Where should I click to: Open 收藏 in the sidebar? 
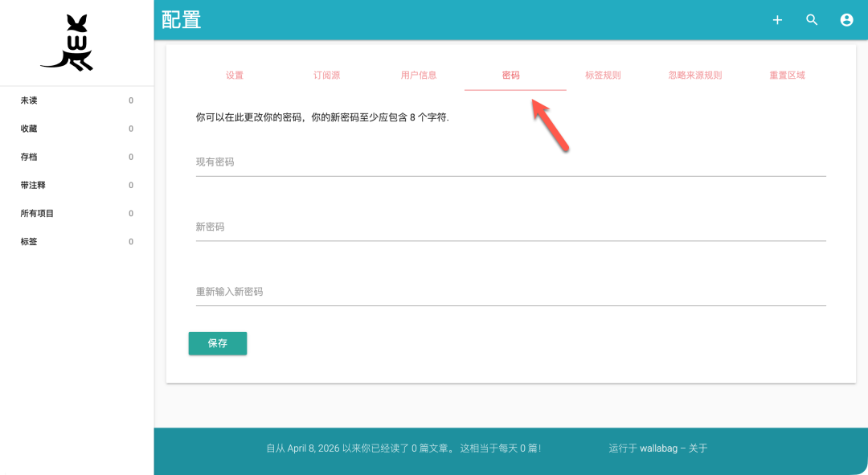point(30,129)
